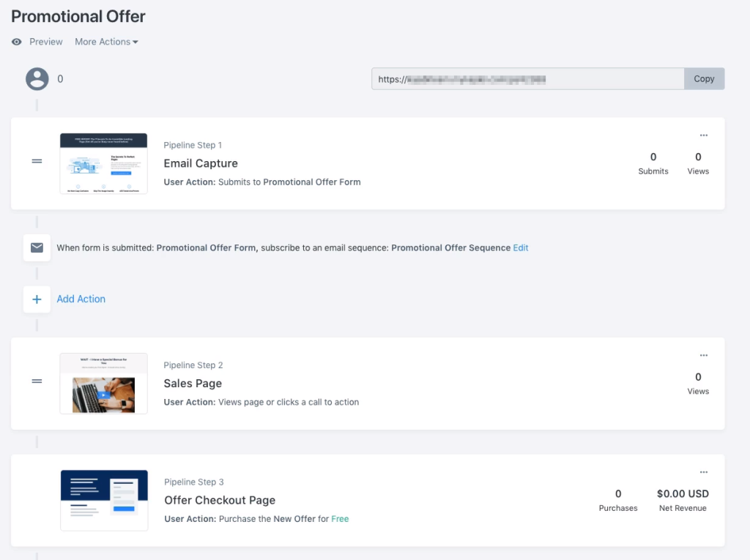The height and width of the screenshot is (560, 750).
Task: Open the Offer Checkout Page three-dot menu
Action: (x=703, y=472)
